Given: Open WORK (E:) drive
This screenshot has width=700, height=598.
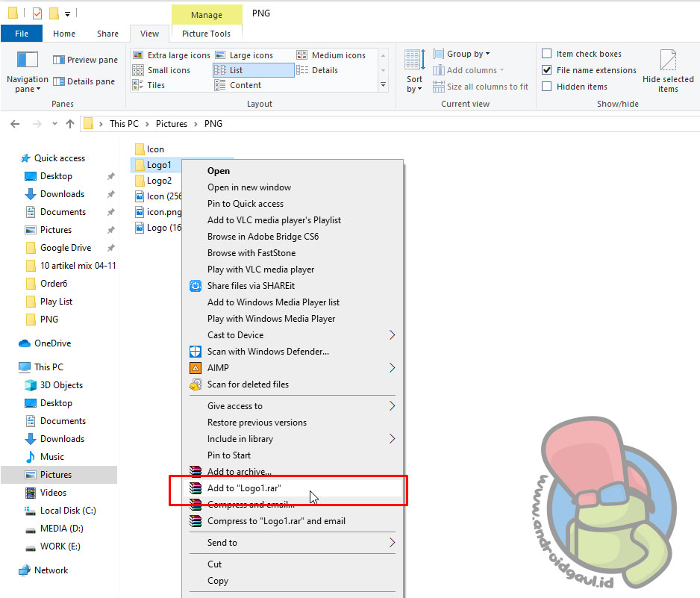Looking at the screenshot, I should pos(60,546).
